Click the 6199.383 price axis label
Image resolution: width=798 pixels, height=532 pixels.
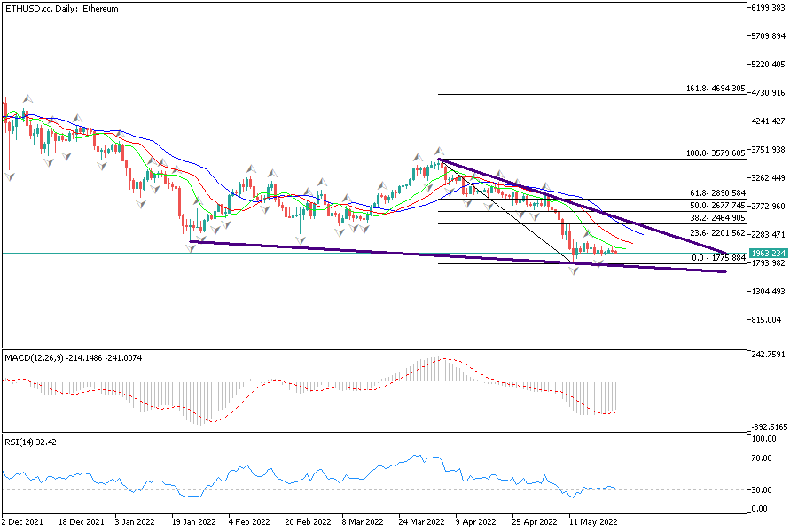tap(769, 8)
